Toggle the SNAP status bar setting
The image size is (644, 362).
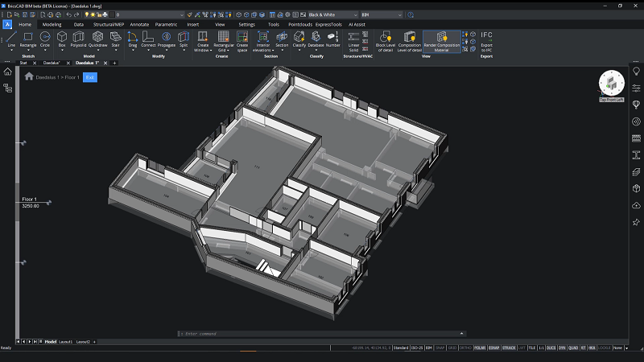[440, 348]
